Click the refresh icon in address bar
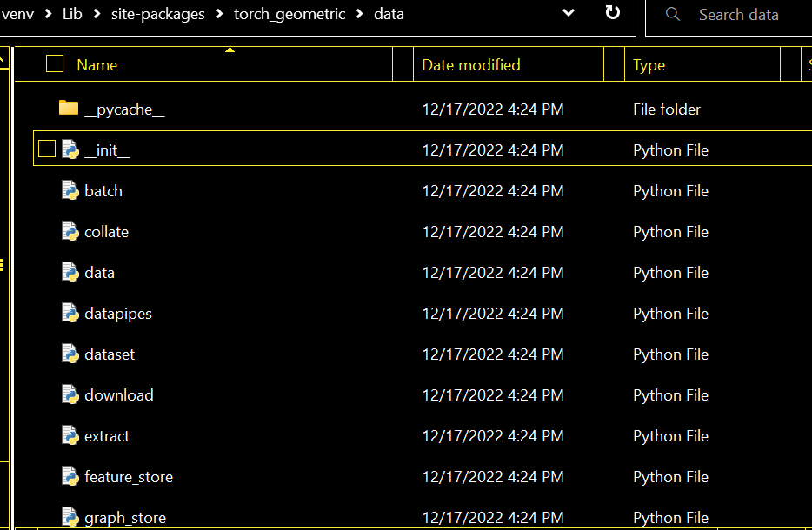 point(612,13)
